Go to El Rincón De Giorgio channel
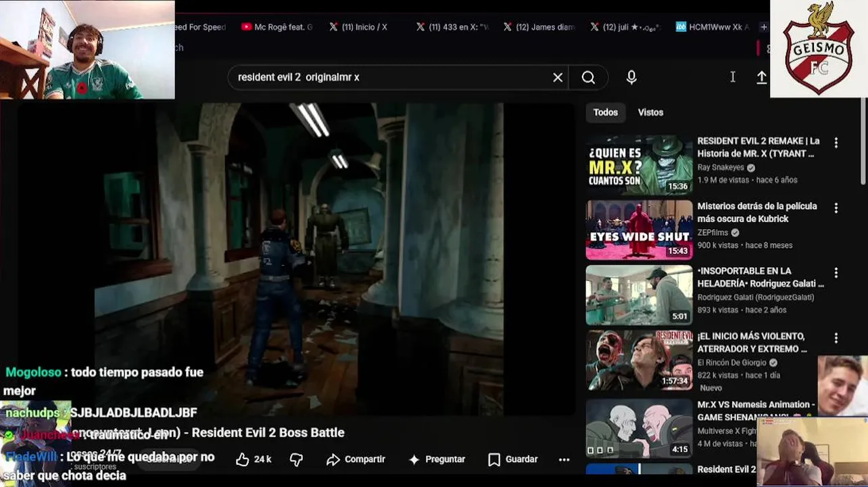The width and height of the screenshot is (868, 487). tap(731, 363)
